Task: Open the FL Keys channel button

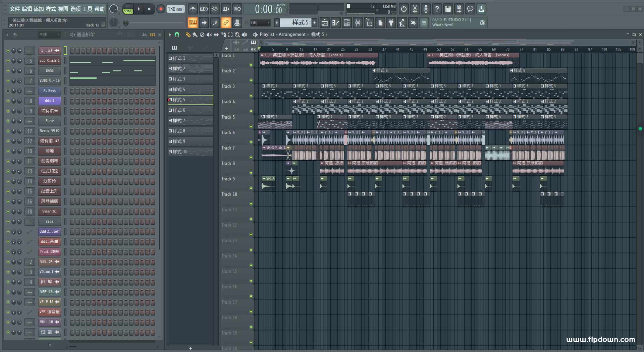Action: pyautogui.click(x=50, y=91)
